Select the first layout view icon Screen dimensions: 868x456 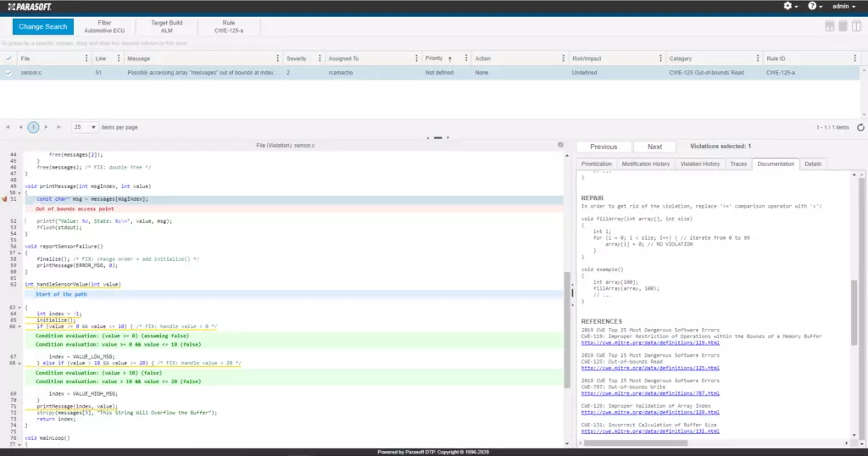829,26
